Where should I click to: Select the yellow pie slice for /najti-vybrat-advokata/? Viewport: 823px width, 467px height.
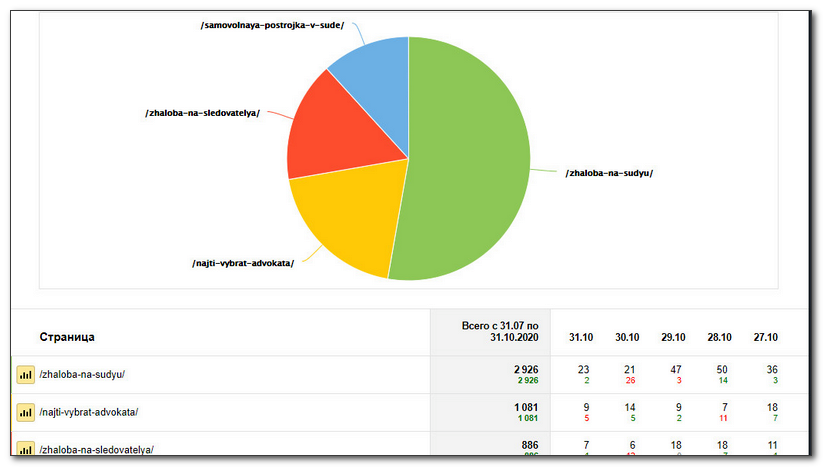click(x=349, y=218)
